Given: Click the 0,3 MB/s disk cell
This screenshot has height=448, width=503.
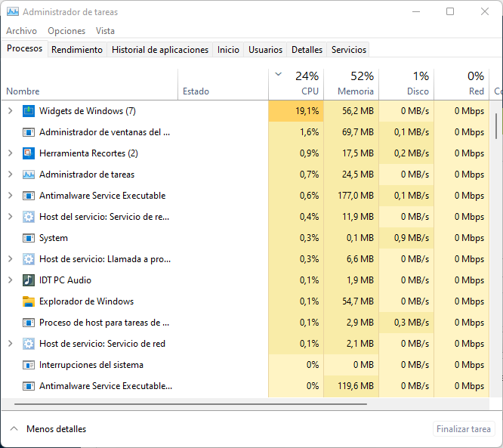Looking at the screenshot, I should [406, 323].
